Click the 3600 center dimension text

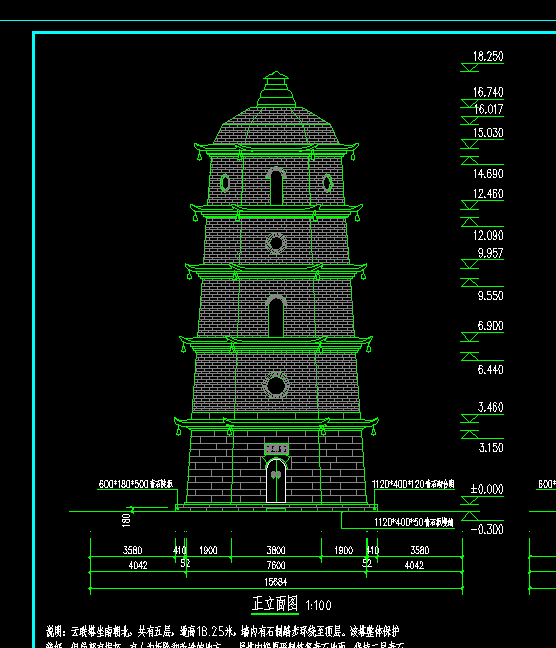[275, 550]
